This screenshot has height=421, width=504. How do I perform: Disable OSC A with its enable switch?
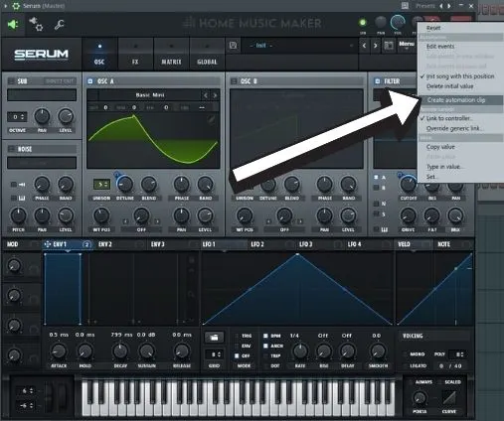click(90, 81)
